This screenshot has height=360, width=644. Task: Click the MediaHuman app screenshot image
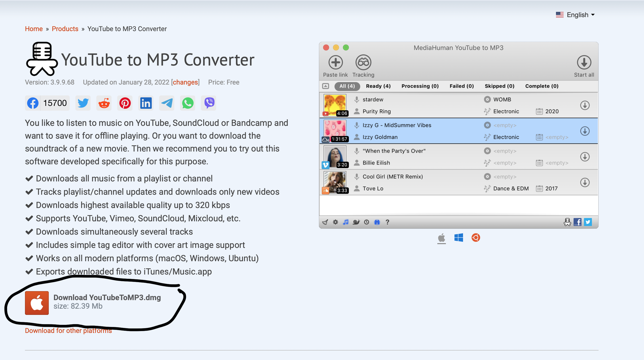[x=459, y=135]
